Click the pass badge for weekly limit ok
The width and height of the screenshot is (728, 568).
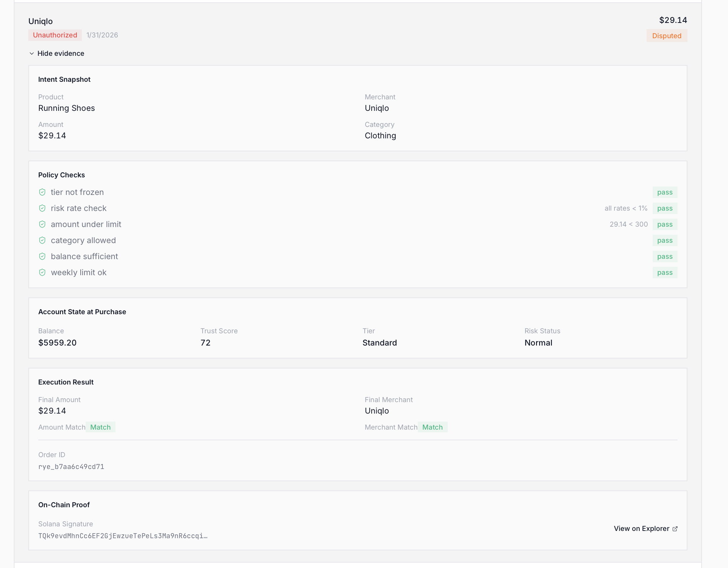pos(665,273)
